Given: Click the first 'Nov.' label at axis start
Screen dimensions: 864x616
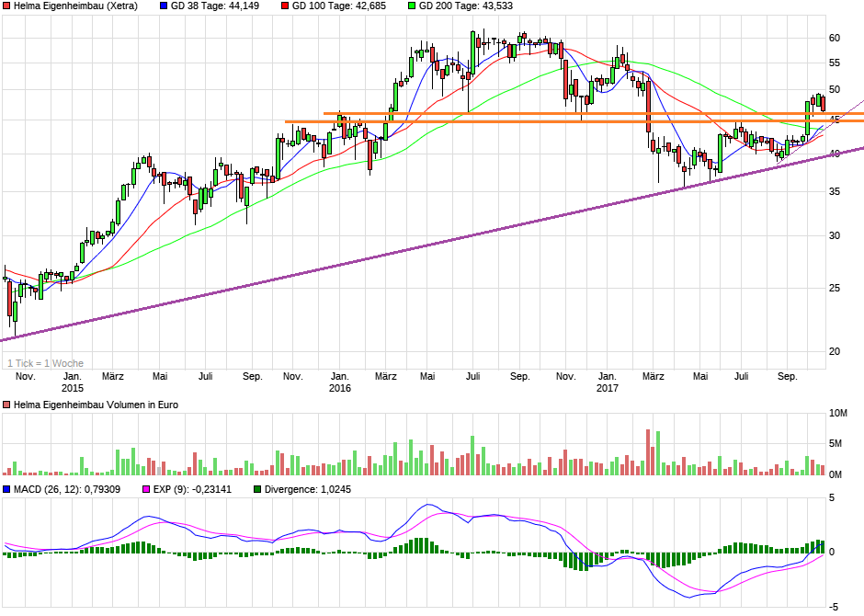Looking at the screenshot, I should (26, 376).
